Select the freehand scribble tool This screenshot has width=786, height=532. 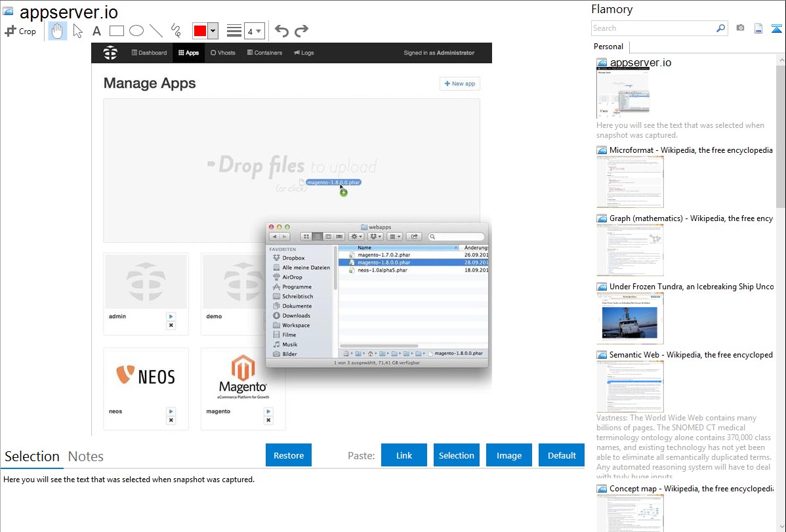(176, 31)
